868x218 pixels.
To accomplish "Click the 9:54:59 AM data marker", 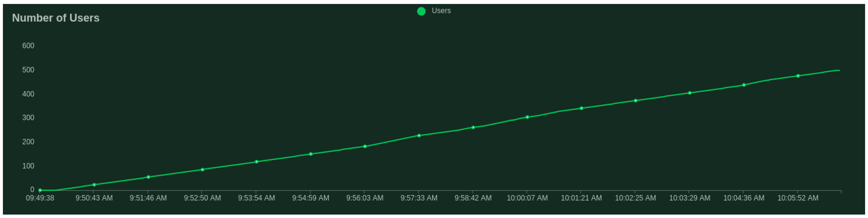I will pos(311,154).
